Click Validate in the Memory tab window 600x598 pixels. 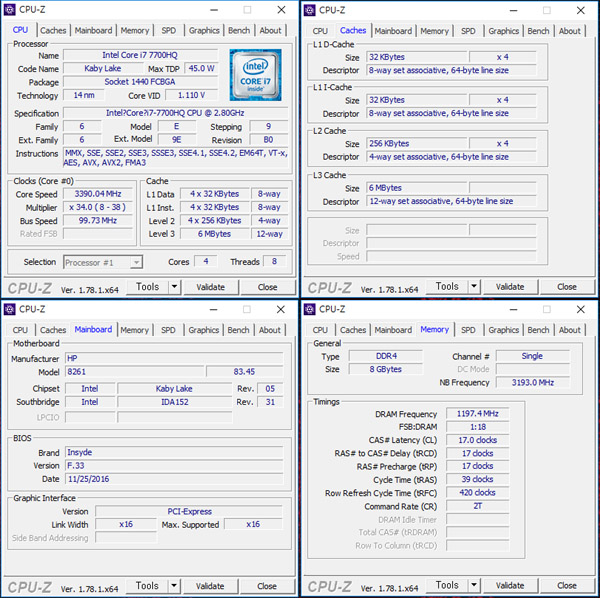pos(510,585)
